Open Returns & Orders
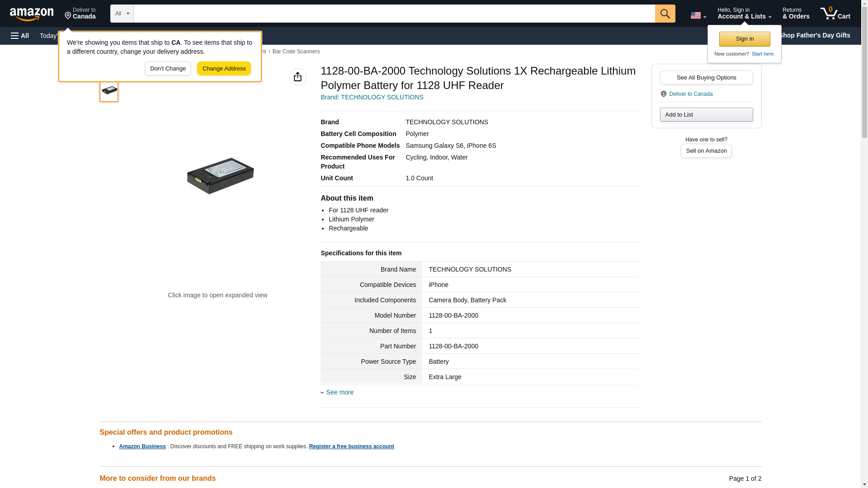 click(x=796, y=14)
